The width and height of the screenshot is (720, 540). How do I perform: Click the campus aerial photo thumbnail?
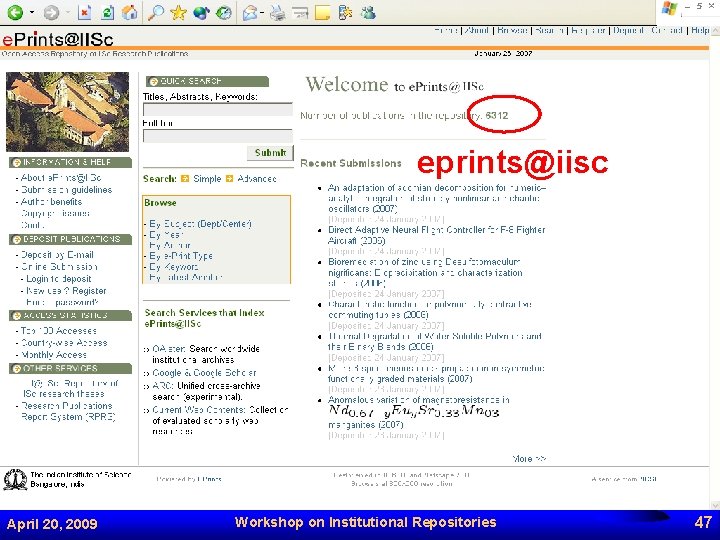[68, 112]
